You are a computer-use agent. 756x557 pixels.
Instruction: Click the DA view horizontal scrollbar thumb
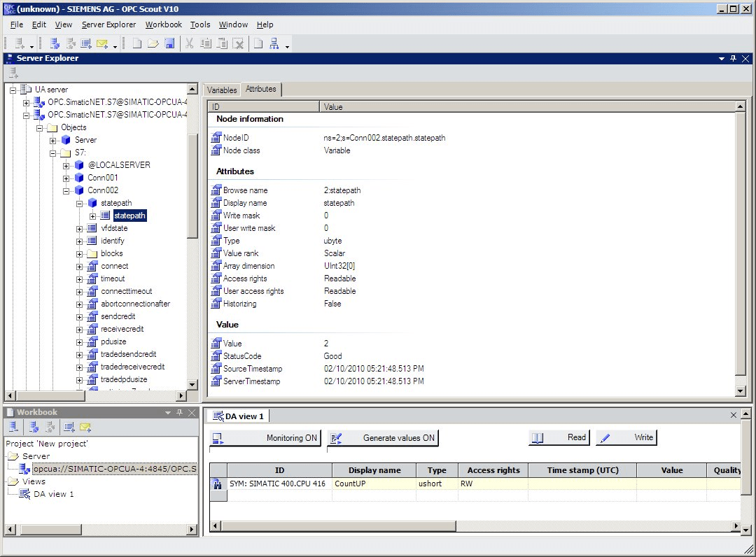click(339, 526)
